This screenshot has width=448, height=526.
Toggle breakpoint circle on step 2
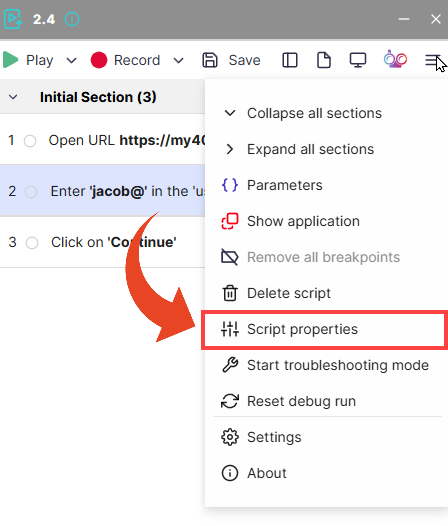pos(31,192)
